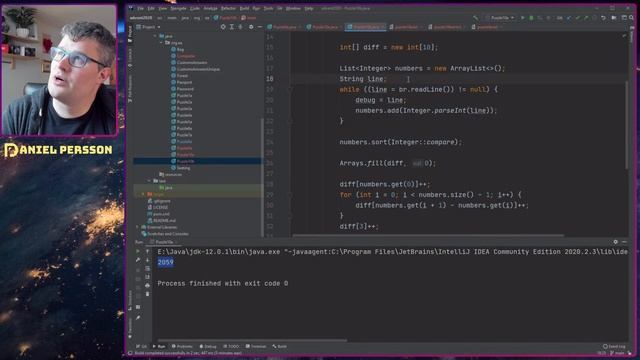
Task: Click collapse all icon in Project panel header
Action: pyautogui.click(x=240, y=27)
